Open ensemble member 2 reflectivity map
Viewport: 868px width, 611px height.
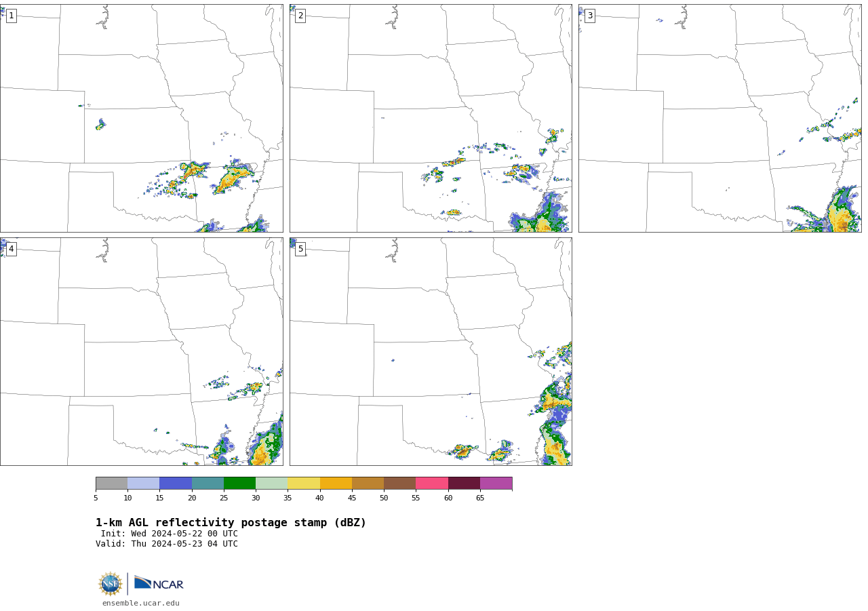pyautogui.click(x=431, y=118)
